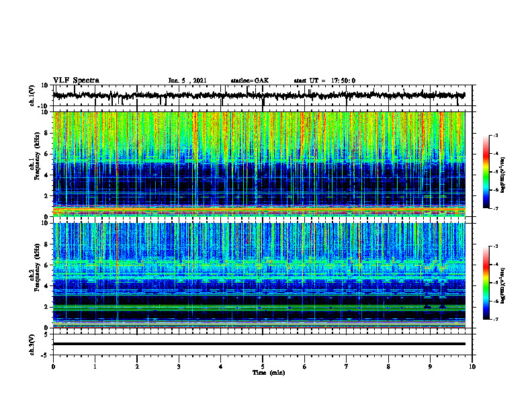This screenshot has height=411, width=532.
Task: Click the "4" kHz tick on ch.2 frequency axis
Action: (47, 286)
